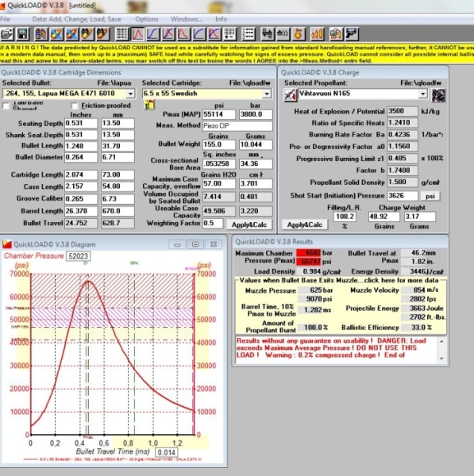Click the second propellant powder toolbar icon

[x=102, y=33]
